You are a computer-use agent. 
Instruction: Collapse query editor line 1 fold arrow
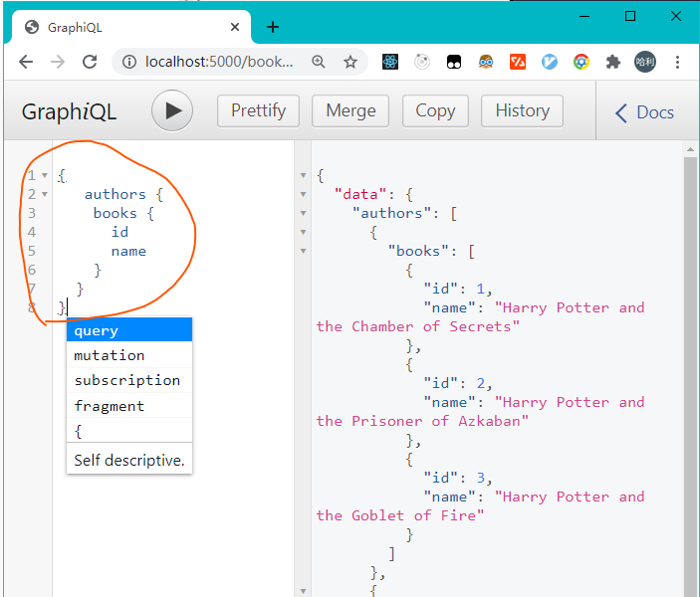[45, 175]
